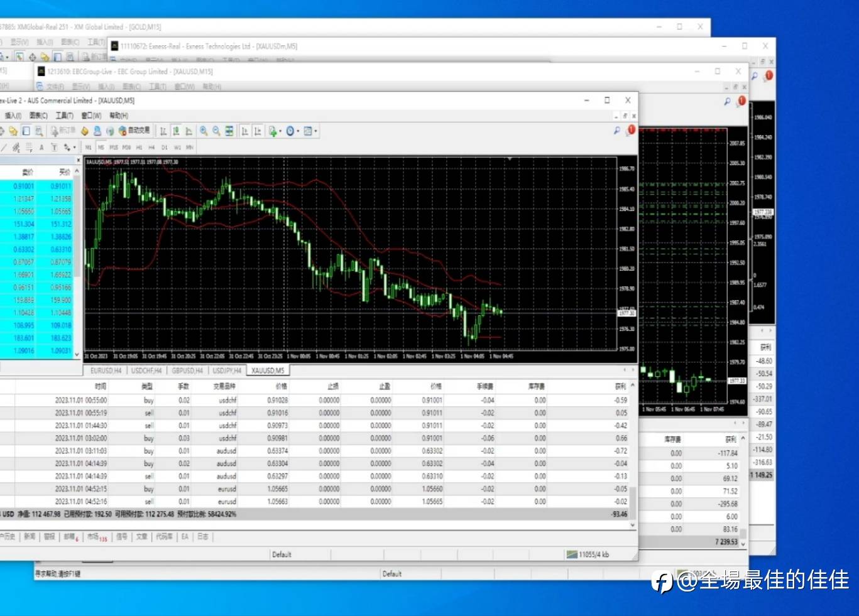Switch to the EURUSD,H4 chart tab
Screen dimensions: 859x616
click(x=106, y=370)
